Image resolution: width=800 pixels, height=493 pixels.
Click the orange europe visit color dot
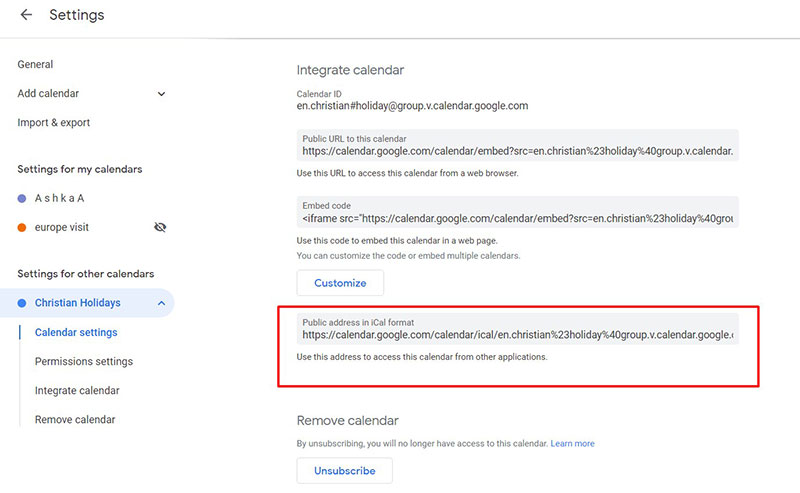[x=22, y=227]
